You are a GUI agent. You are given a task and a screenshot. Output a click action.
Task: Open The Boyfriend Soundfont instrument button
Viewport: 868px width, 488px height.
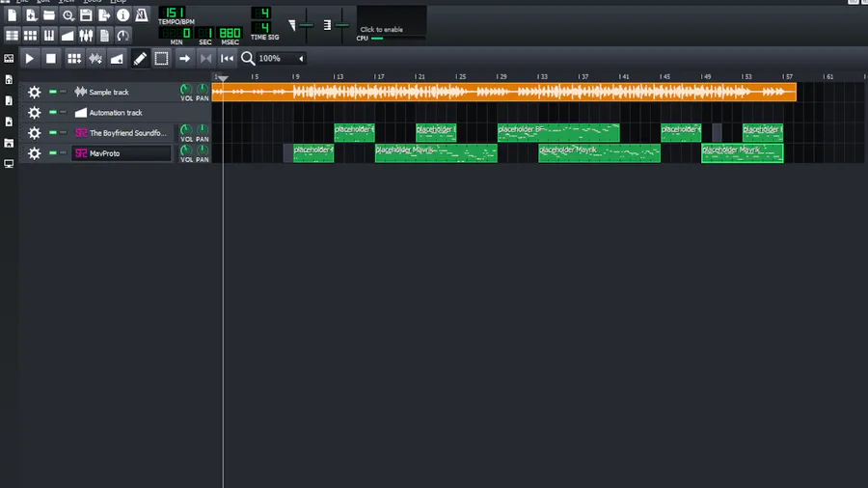[122, 133]
